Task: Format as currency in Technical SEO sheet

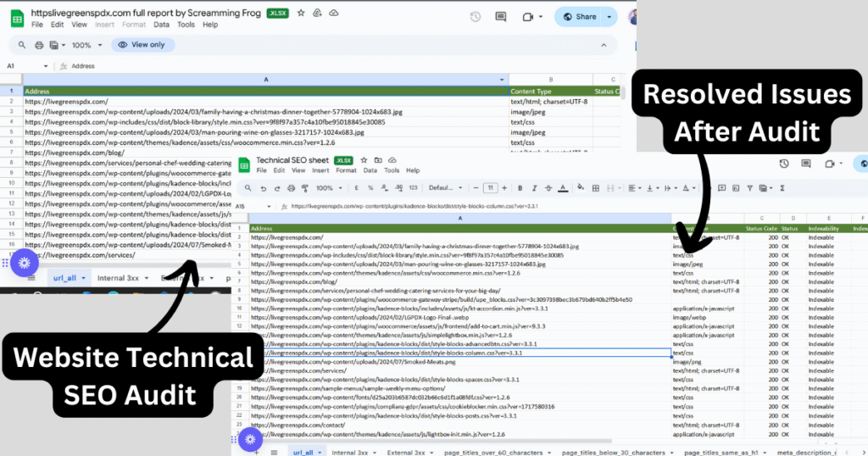Action: [x=356, y=188]
